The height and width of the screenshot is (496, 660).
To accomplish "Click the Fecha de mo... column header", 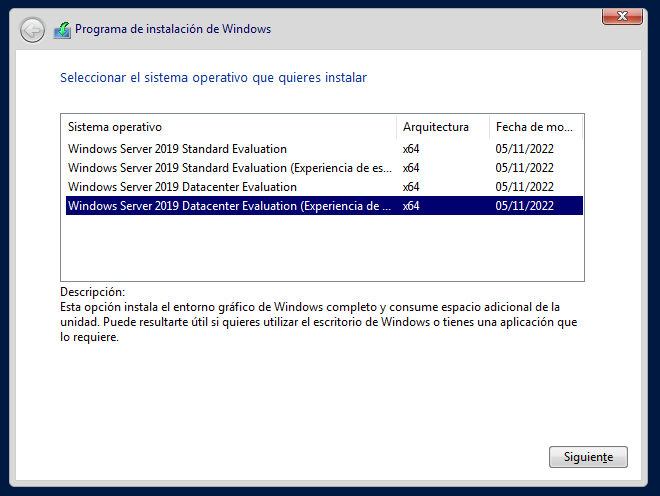I will (x=536, y=127).
